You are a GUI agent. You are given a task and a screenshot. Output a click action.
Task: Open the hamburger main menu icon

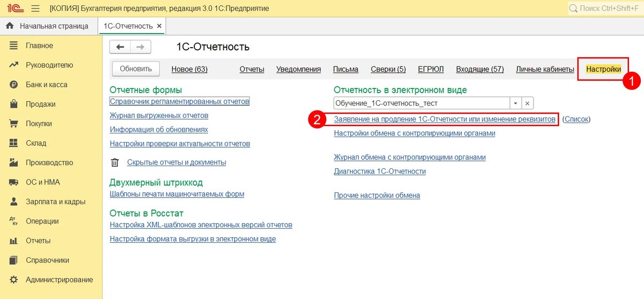pos(35,9)
